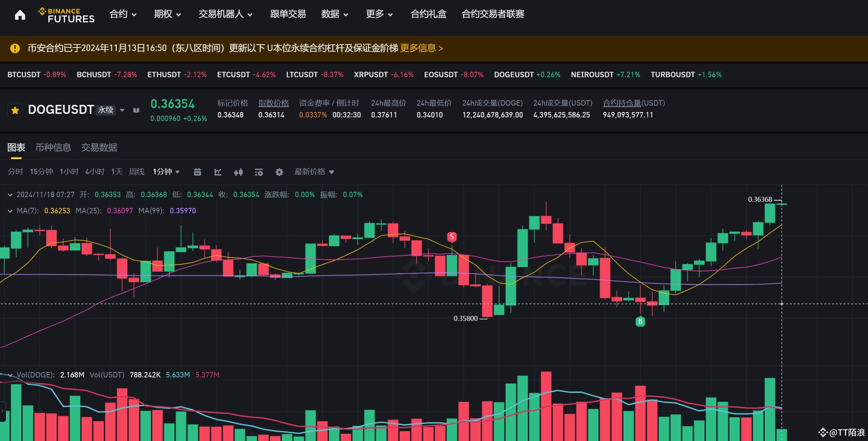This screenshot has height=441, width=868.
Task: Open the order display settings icon
Action: click(x=258, y=172)
